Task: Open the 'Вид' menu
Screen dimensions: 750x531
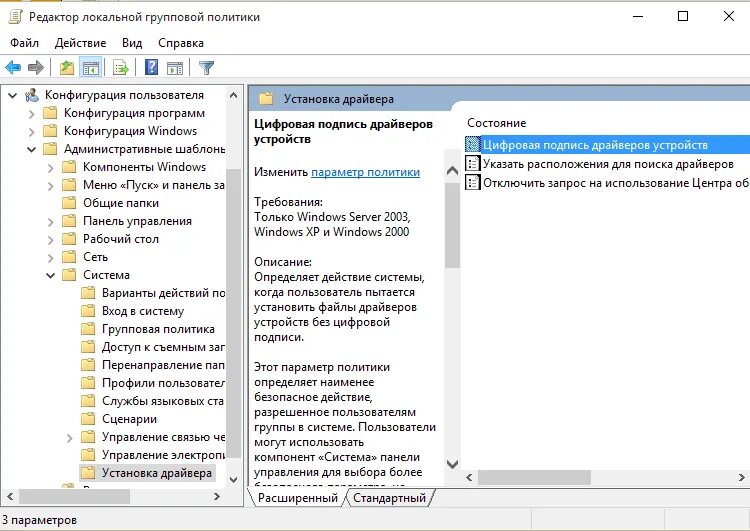Action: (132, 43)
